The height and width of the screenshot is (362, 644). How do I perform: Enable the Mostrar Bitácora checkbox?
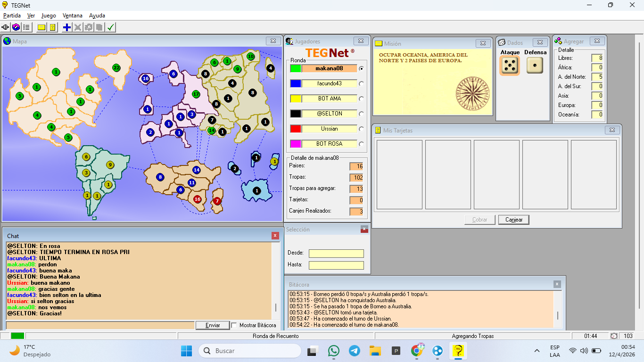[x=234, y=325]
